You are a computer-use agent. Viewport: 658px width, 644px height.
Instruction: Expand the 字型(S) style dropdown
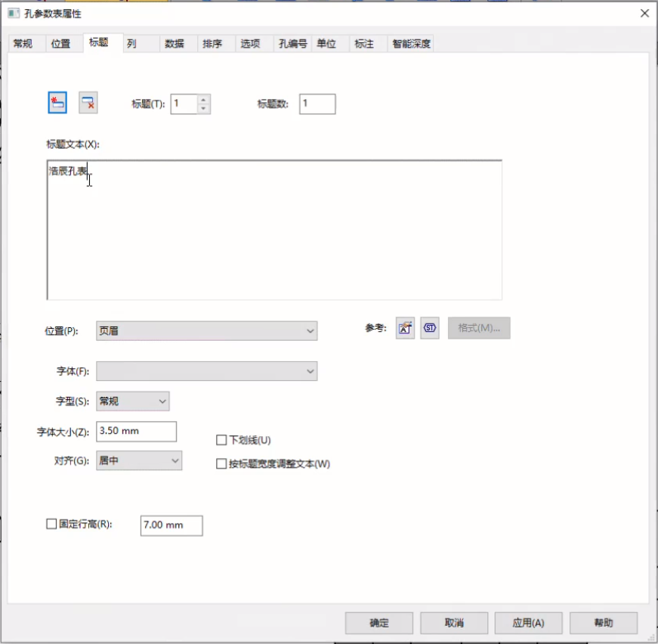133,401
